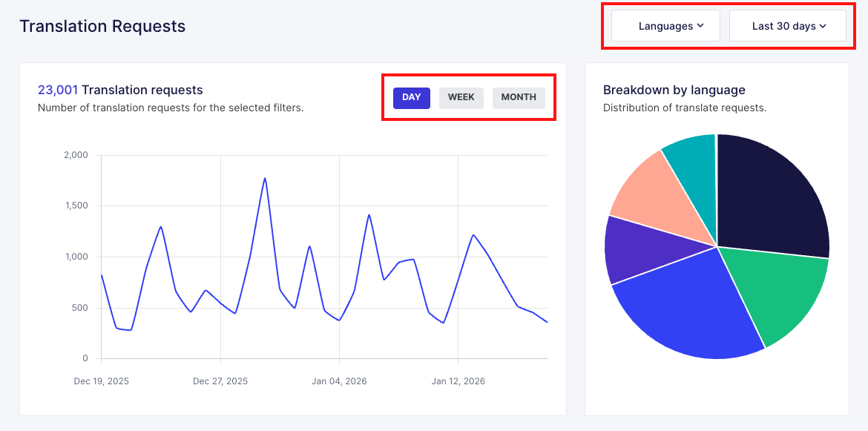Image resolution: width=868 pixels, height=431 pixels.
Task: Open the Languages filter dropdown
Action: point(665,25)
